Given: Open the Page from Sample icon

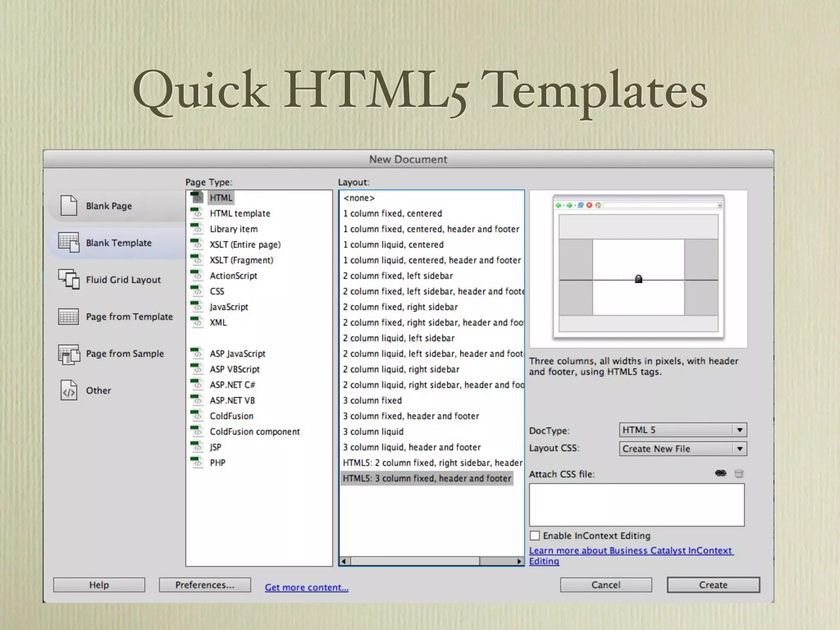Looking at the screenshot, I should click(x=69, y=354).
